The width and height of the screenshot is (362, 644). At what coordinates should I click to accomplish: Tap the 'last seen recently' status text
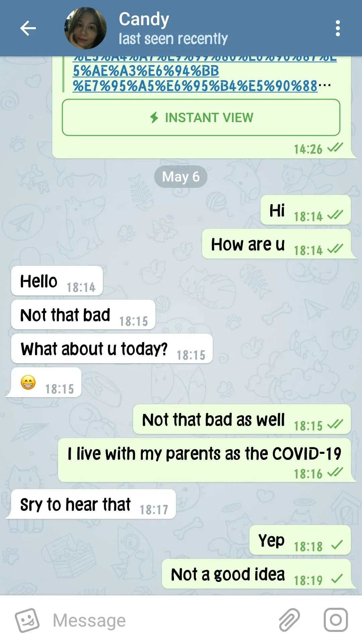173,39
